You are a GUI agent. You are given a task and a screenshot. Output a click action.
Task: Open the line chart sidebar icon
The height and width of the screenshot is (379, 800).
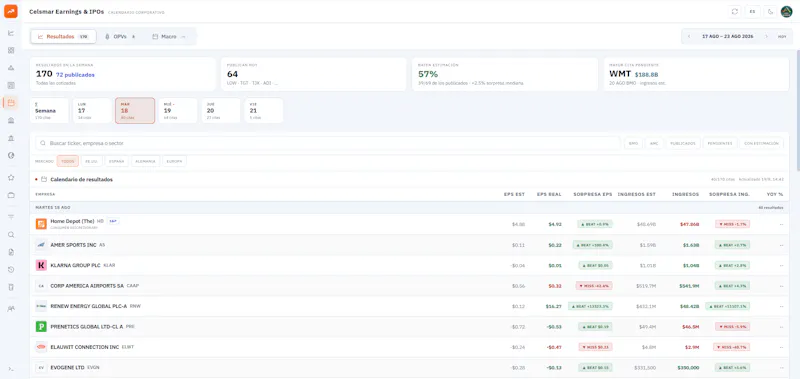[x=11, y=33]
